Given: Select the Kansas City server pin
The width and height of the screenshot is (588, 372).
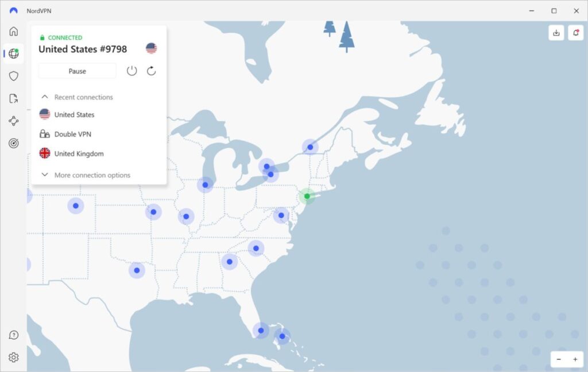Looking at the screenshot, I should coord(153,212).
